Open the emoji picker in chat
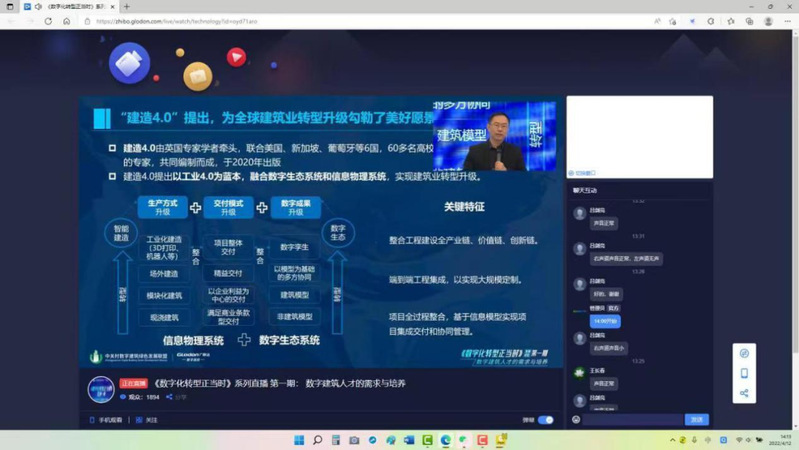 point(576,420)
